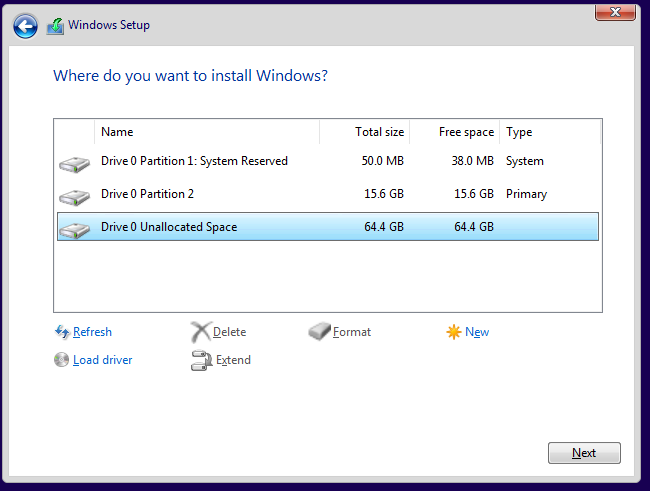Viewport: 650px width, 491px height.
Task: Select Drive 0 Partition 1: System Reserved
Action: (328, 161)
